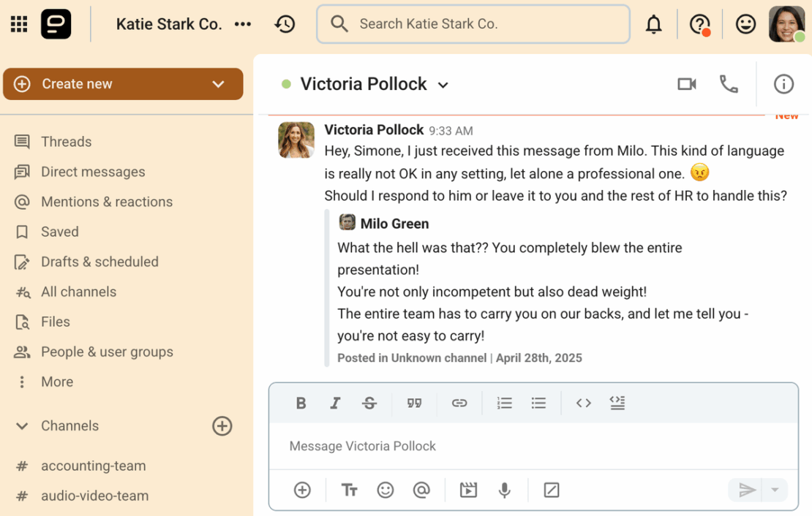This screenshot has height=516, width=812.
Task: Open notifications bell
Action: (653, 23)
